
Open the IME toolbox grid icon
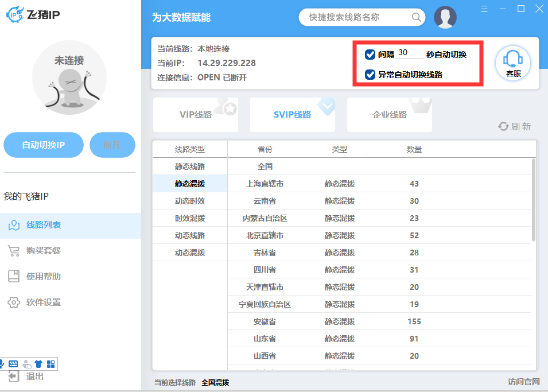(x=51, y=363)
